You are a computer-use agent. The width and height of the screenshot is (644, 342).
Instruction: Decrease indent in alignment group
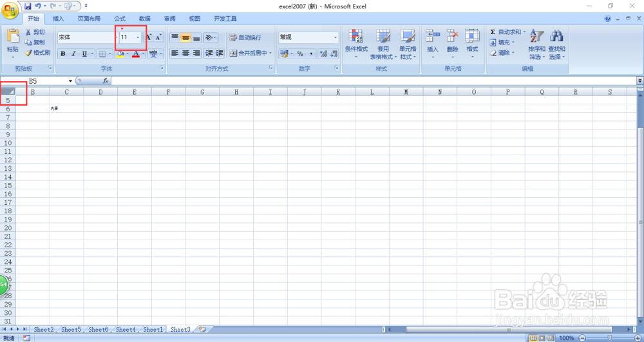pos(209,53)
